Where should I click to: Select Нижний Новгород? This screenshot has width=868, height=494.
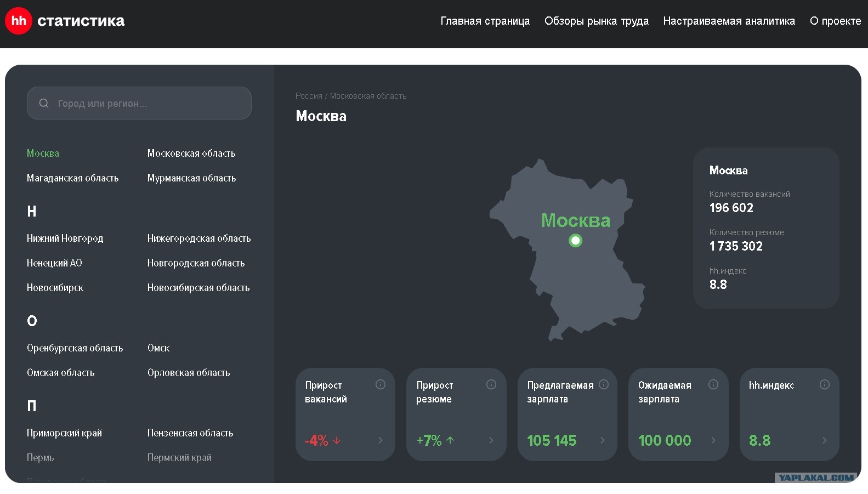(65, 239)
